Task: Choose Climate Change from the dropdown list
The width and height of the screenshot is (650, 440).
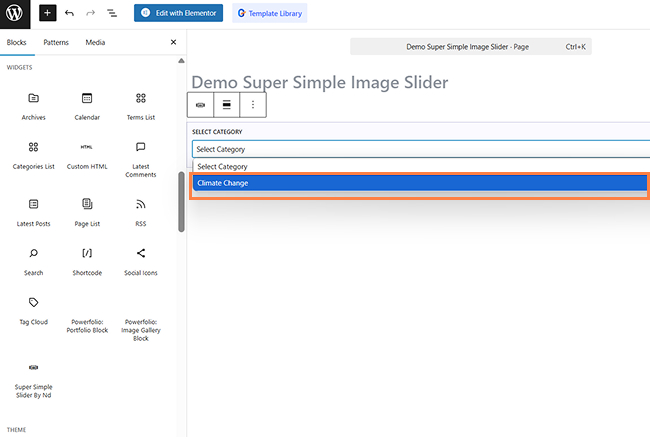Action: click(420, 183)
